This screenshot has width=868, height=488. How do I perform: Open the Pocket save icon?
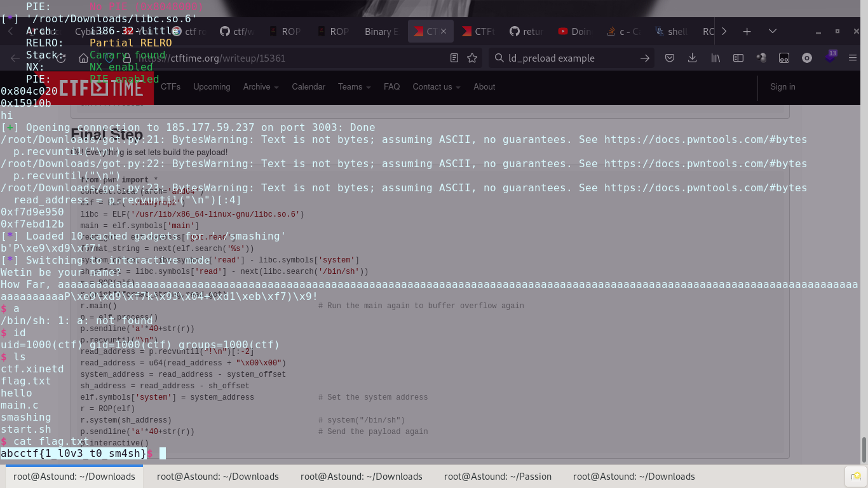coord(670,58)
